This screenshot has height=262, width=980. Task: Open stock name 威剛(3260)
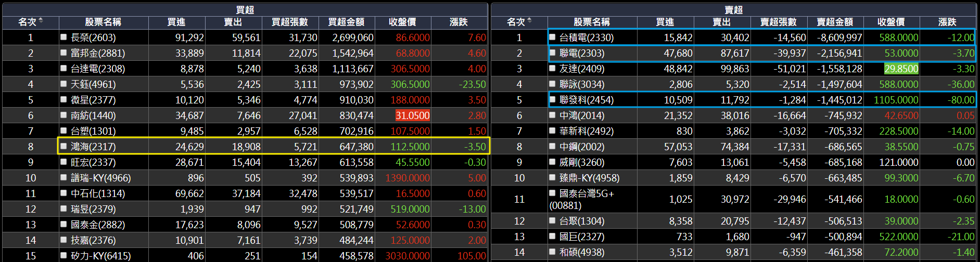(582, 162)
